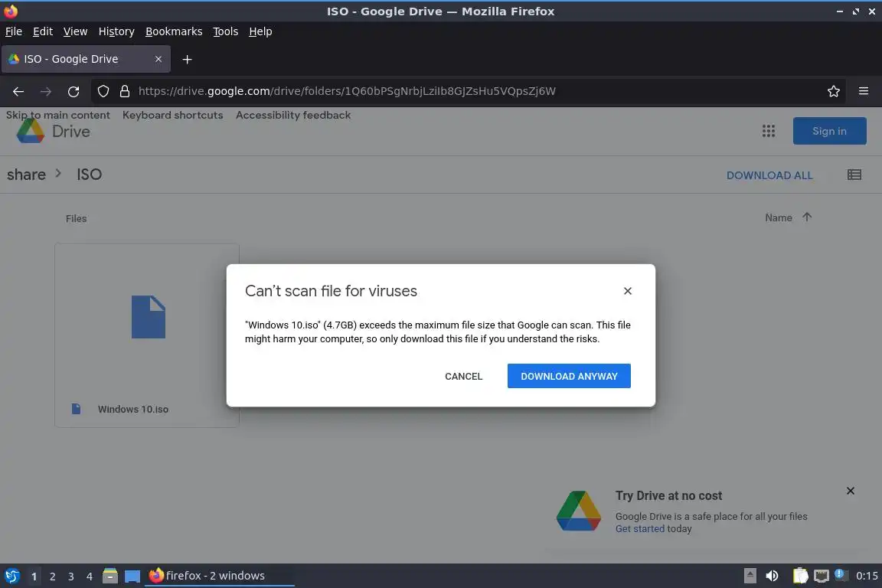Open tracking protection shield icon
This screenshot has height=588, width=882.
[103, 91]
